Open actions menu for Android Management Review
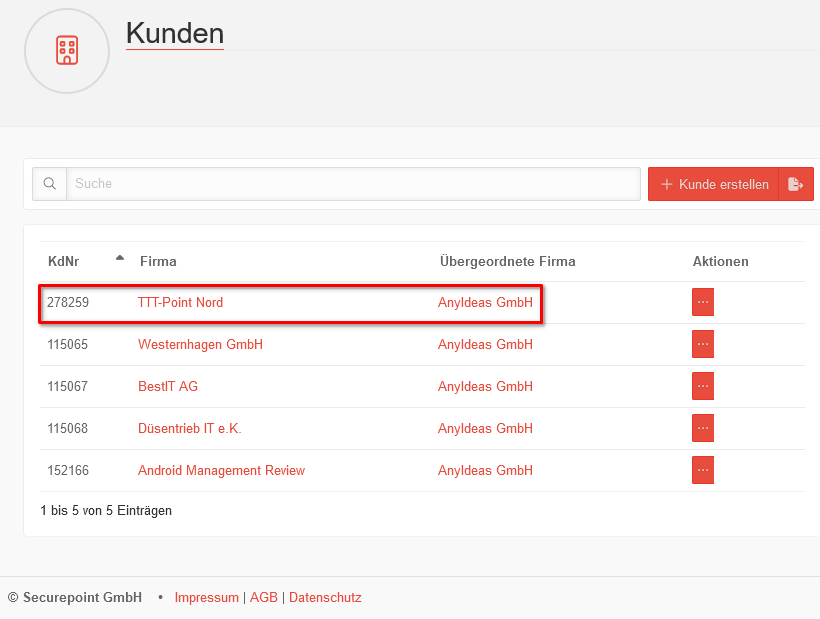Viewport: 820px width, 619px height. tap(703, 470)
